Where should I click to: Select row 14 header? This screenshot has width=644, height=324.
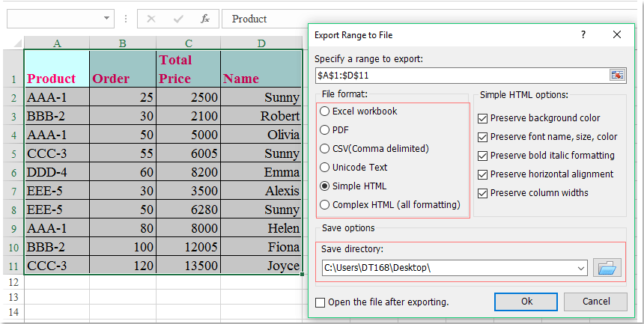pyautogui.click(x=13, y=312)
